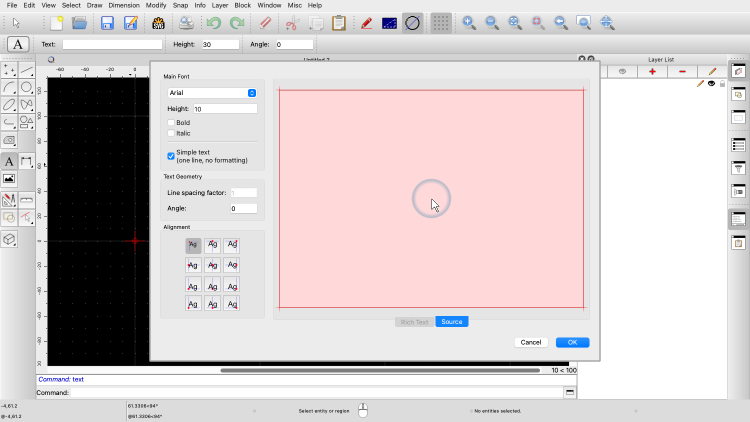
Task: Click the scissors Cut icon
Action: [x=291, y=22]
